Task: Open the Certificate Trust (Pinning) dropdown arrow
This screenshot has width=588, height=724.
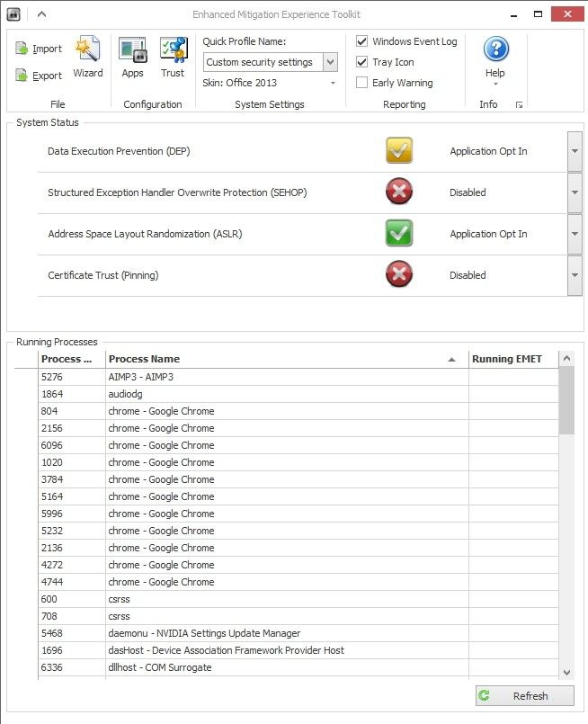Action: pos(575,275)
